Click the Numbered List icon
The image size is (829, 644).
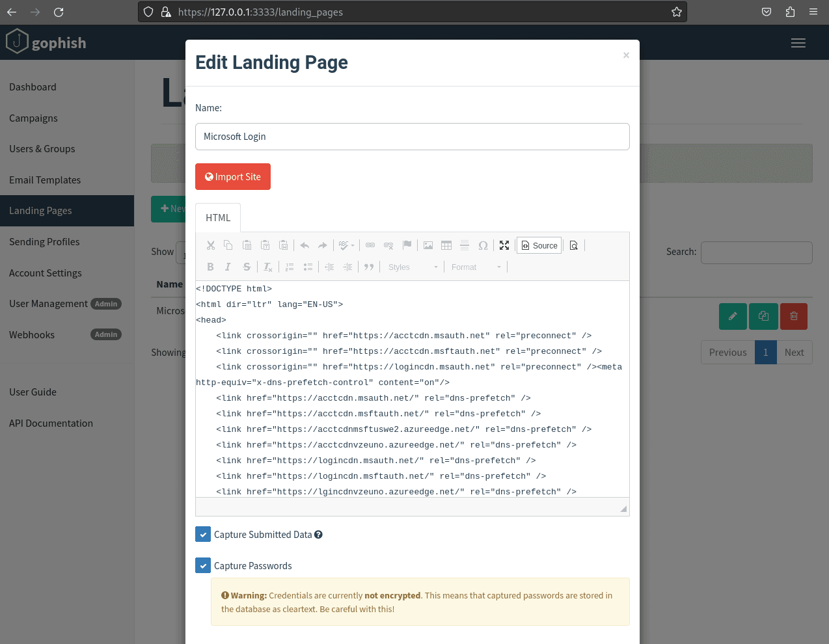click(x=290, y=267)
